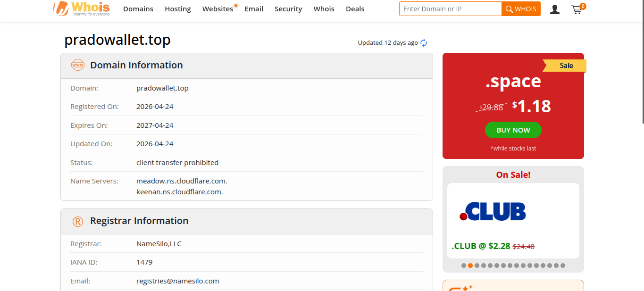Select the orange active carousel dot
The width and height of the screenshot is (644, 291).
point(470,266)
